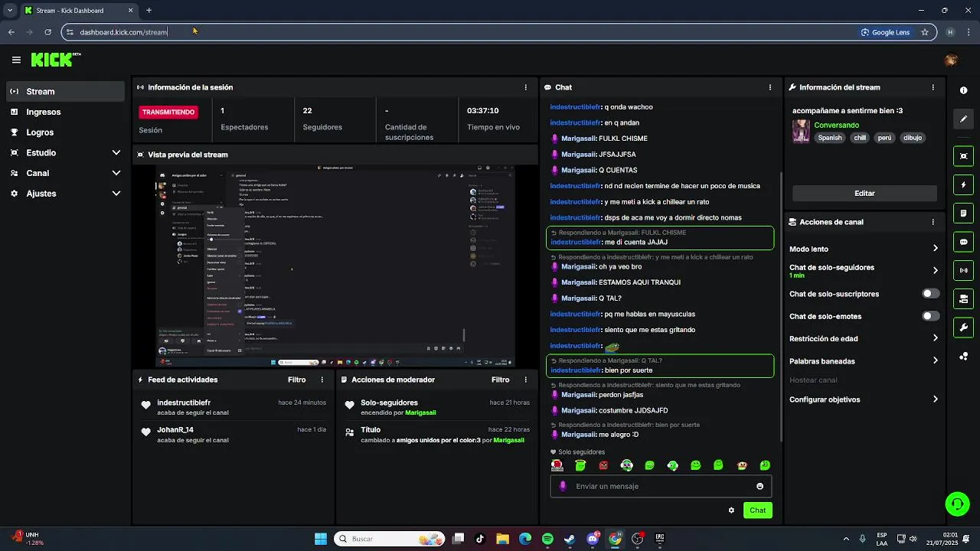Image resolution: width=980 pixels, height=551 pixels.
Task: Open Palabras baneadas options
Action: click(x=864, y=360)
